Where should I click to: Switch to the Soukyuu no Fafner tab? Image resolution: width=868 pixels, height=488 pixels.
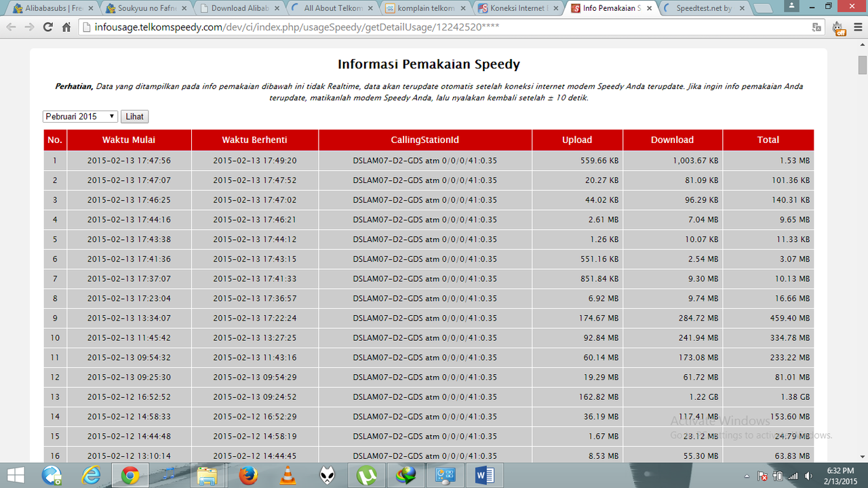click(144, 8)
